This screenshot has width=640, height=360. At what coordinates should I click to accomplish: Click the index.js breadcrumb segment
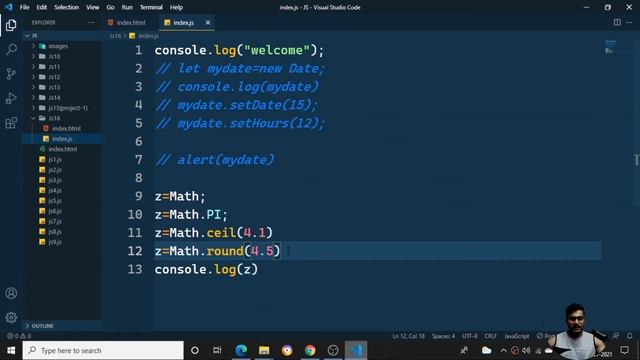point(148,36)
